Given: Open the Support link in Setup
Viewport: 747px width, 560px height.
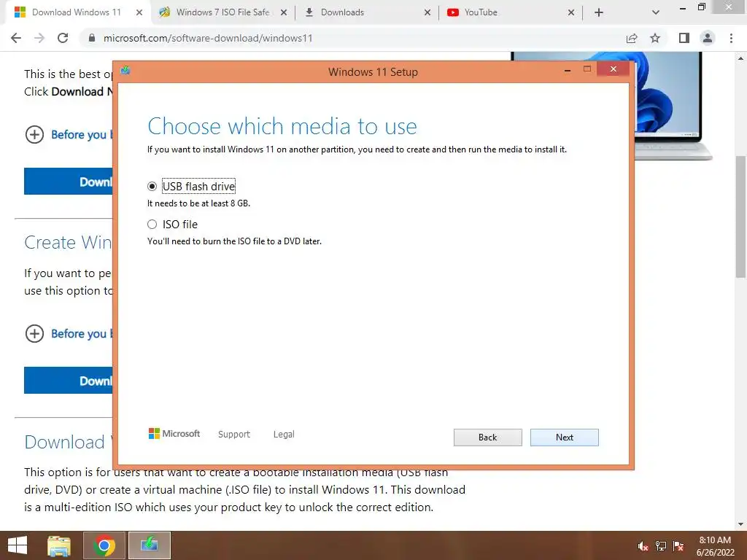Looking at the screenshot, I should [234, 435].
